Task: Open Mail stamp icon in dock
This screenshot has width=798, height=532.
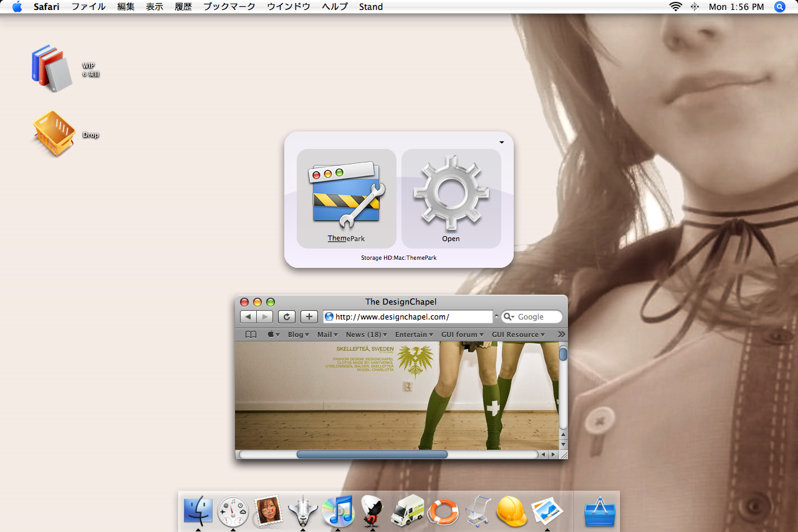Action: [x=268, y=511]
